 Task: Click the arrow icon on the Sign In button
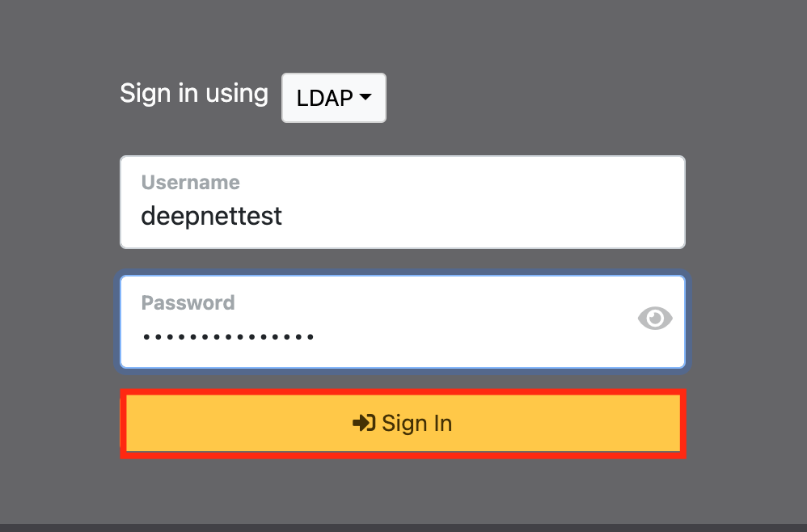click(x=364, y=423)
